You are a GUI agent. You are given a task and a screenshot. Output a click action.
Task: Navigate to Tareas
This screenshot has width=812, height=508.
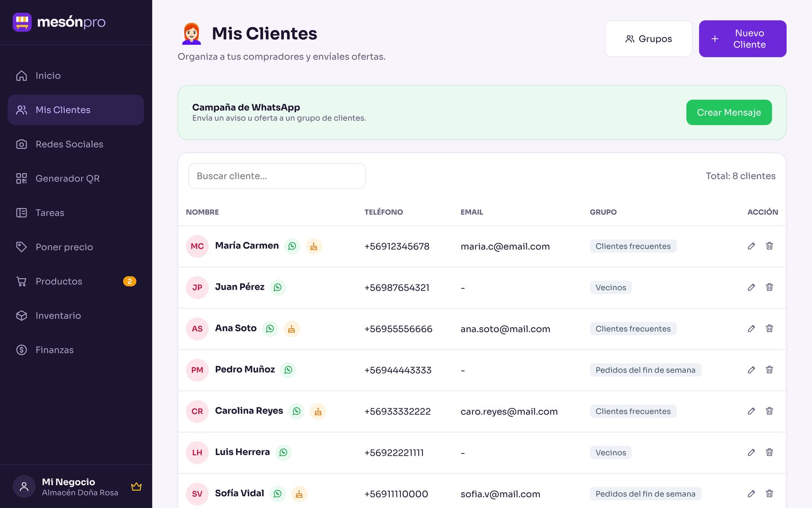(x=76, y=213)
